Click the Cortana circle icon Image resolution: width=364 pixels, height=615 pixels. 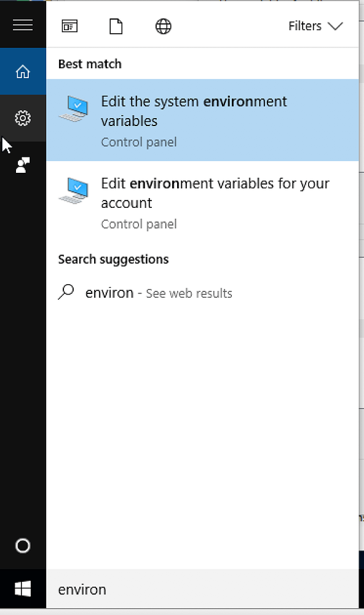[x=23, y=546]
